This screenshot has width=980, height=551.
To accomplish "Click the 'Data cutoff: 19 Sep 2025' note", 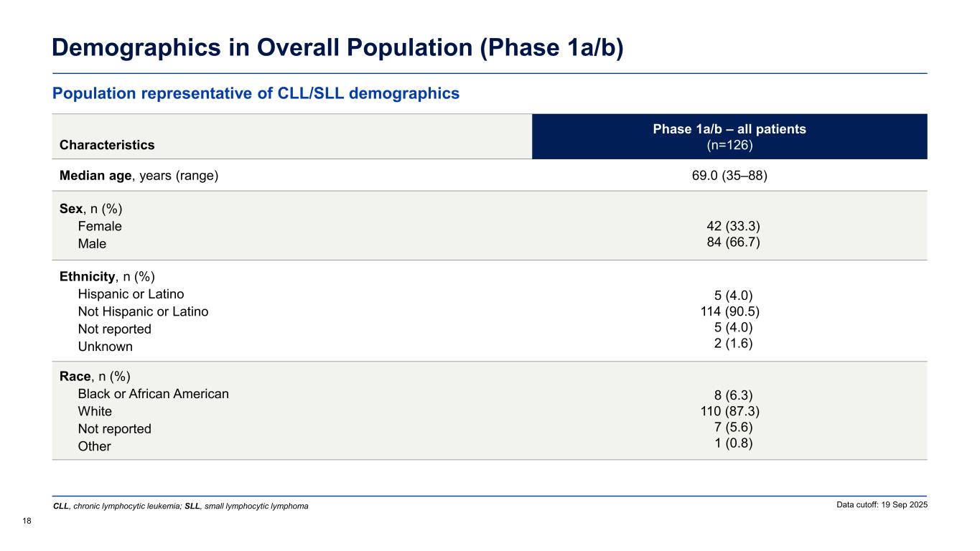I will pos(882,505).
